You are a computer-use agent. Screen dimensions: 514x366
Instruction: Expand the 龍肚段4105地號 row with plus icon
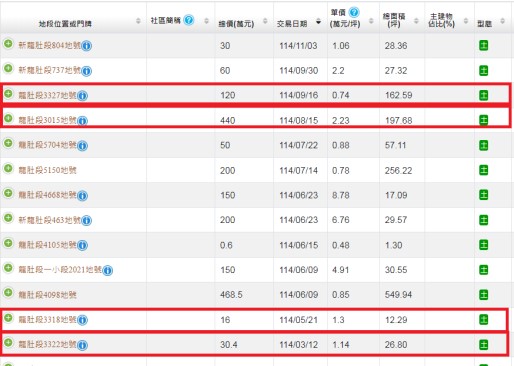click(8, 243)
